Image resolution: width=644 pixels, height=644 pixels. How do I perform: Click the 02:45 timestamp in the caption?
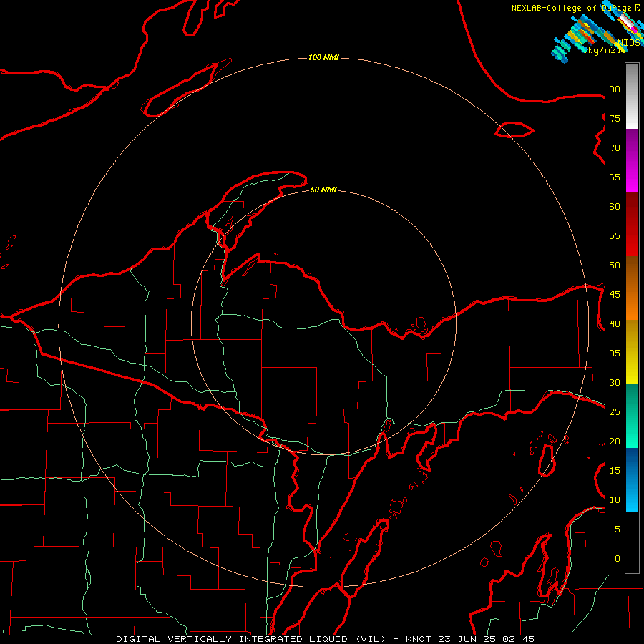click(x=517, y=639)
